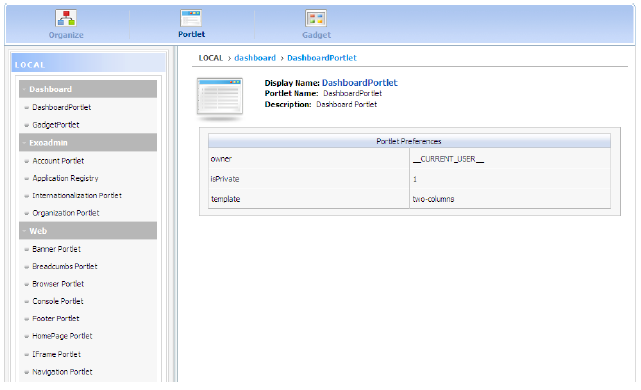
Task: Click the bullet icon beside Account Portlet
Action: point(27,161)
